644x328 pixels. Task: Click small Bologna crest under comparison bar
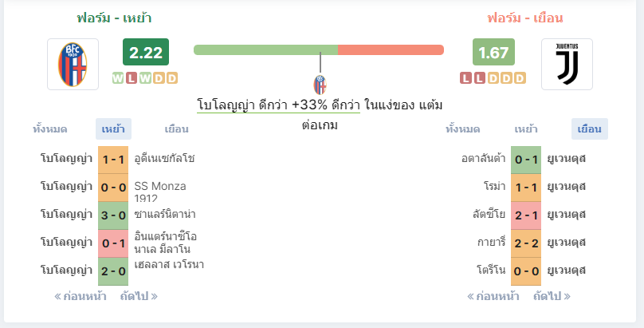point(320,85)
